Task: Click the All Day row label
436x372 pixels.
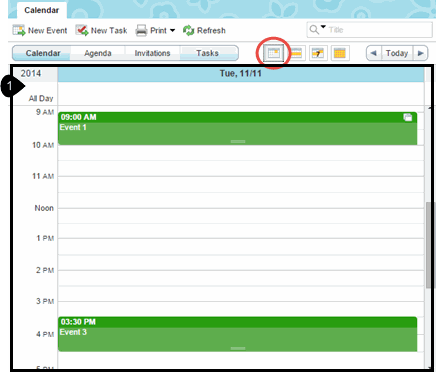Action: [41, 98]
